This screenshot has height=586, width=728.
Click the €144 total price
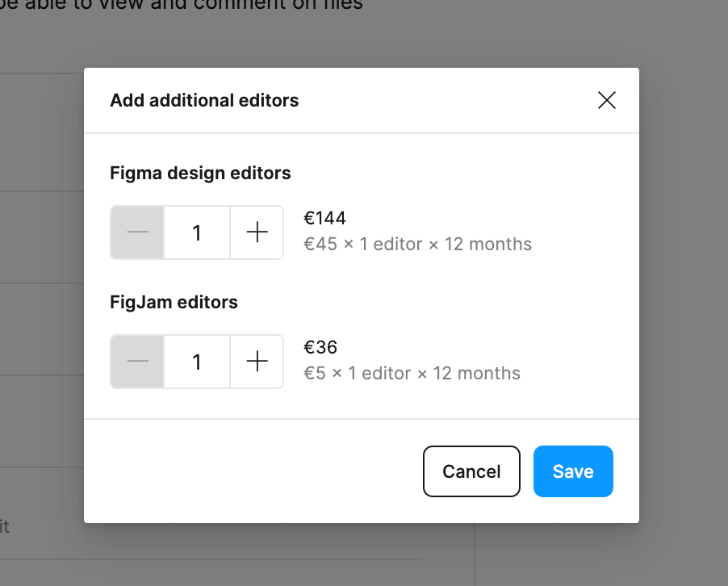[x=324, y=218]
